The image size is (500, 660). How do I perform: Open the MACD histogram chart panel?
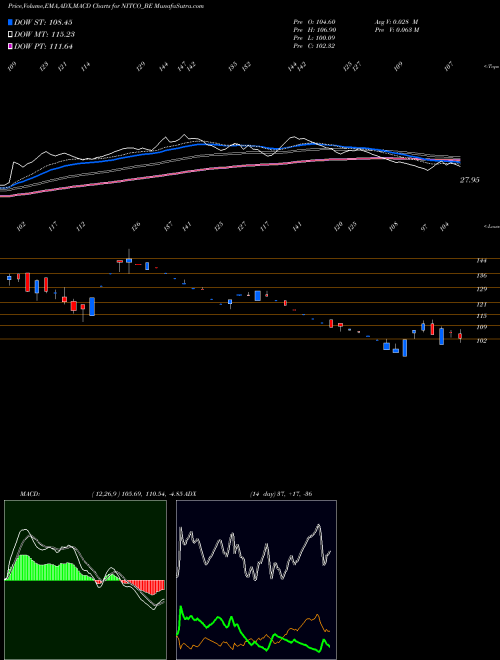[x=85, y=580]
